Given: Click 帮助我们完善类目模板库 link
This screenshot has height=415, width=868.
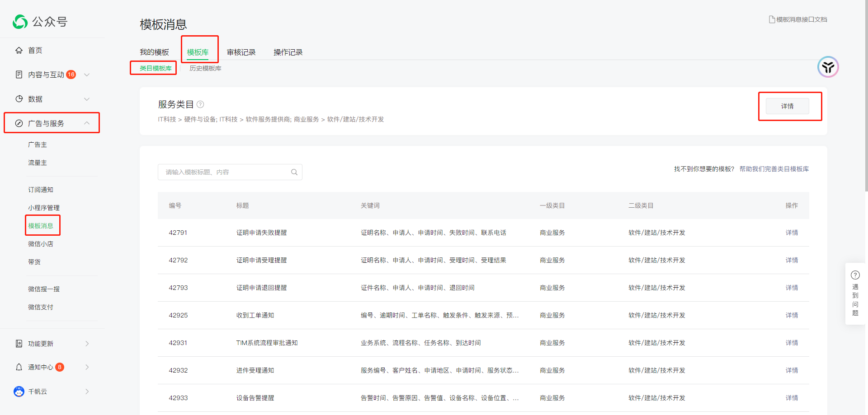Looking at the screenshot, I should click(x=774, y=169).
